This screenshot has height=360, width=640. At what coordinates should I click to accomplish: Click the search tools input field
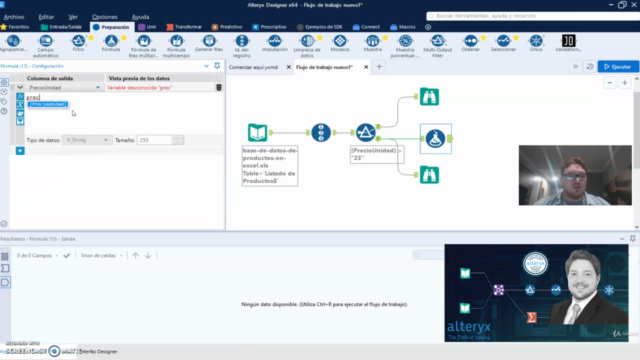533,16
